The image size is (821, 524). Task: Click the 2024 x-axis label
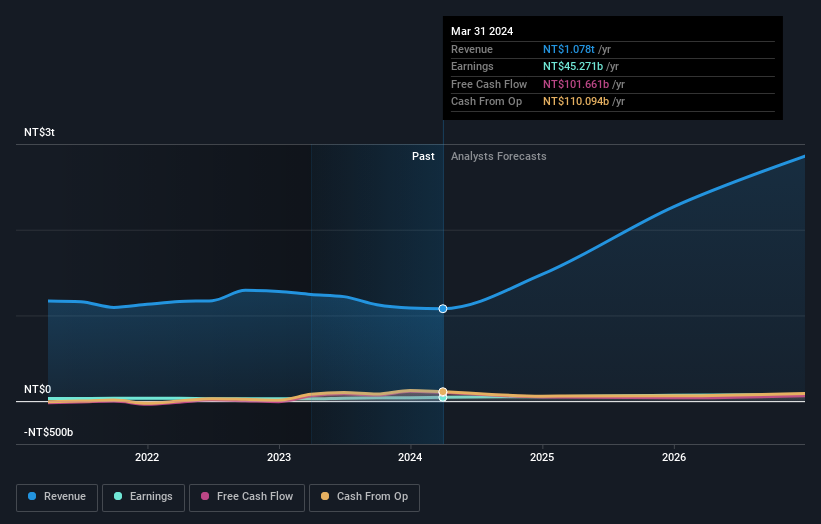click(x=410, y=457)
